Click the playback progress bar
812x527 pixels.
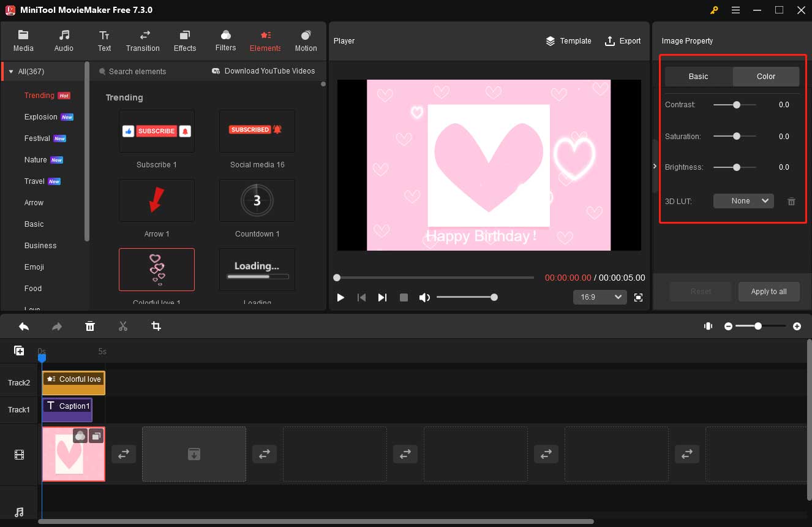tap(435, 278)
